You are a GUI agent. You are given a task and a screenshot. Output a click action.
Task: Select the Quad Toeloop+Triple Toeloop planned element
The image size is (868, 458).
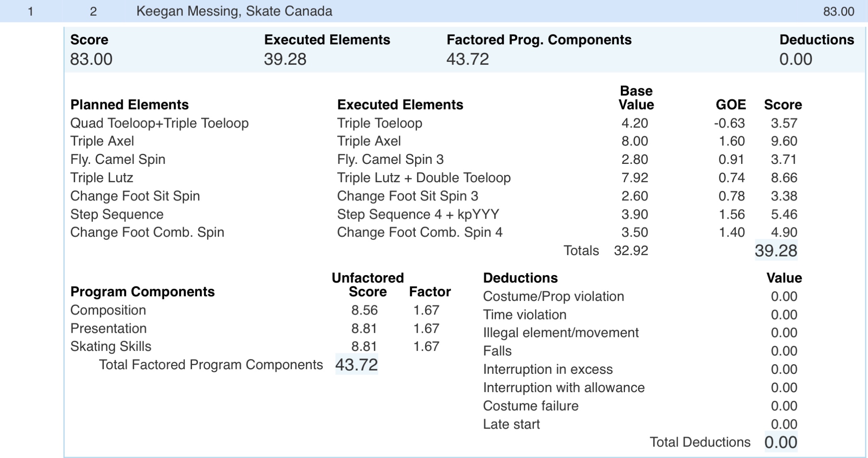point(159,123)
